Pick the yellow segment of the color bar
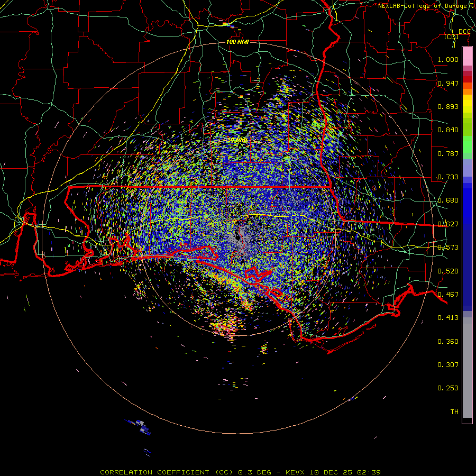476x476 pixels. pyautogui.click(x=467, y=104)
